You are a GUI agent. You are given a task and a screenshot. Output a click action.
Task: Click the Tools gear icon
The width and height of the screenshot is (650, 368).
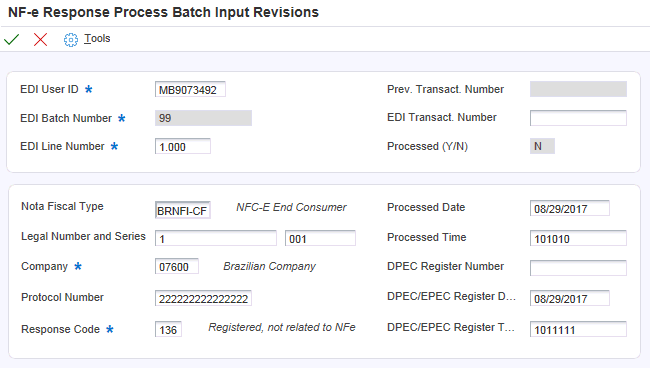pyautogui.click(x=70, y=40)
